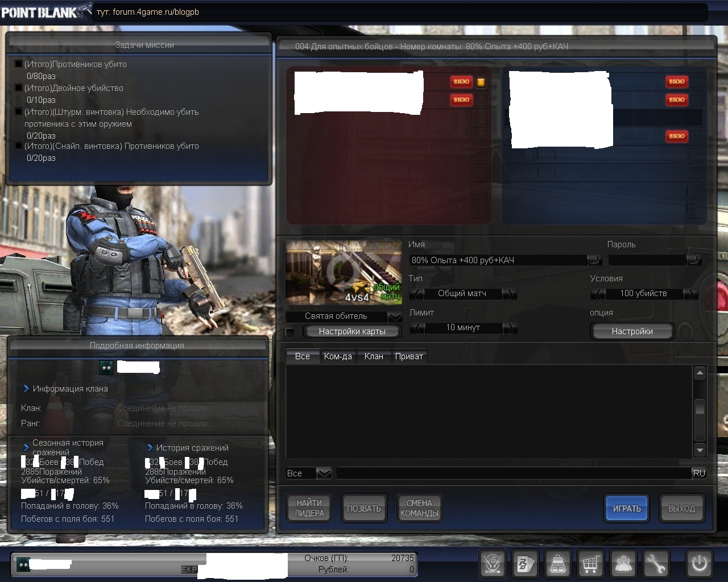Click the СМЕНА КОМАНДЫ button

pos(419,508)
